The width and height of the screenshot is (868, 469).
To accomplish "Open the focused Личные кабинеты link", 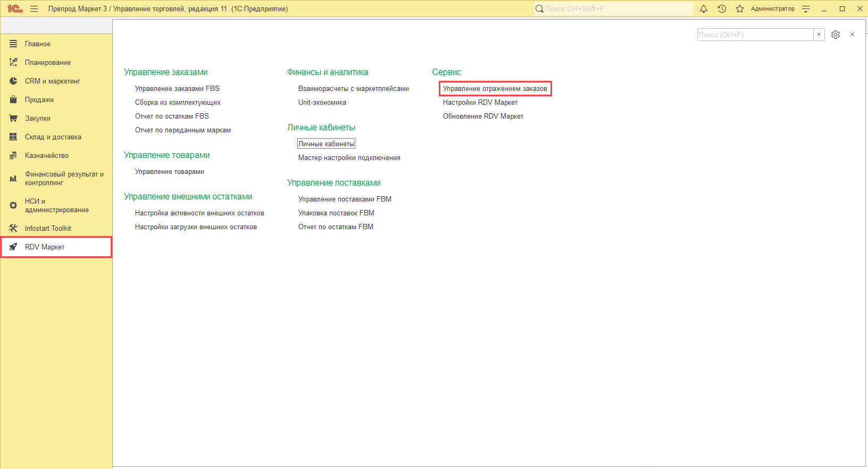I will click(x=326, y=144).
